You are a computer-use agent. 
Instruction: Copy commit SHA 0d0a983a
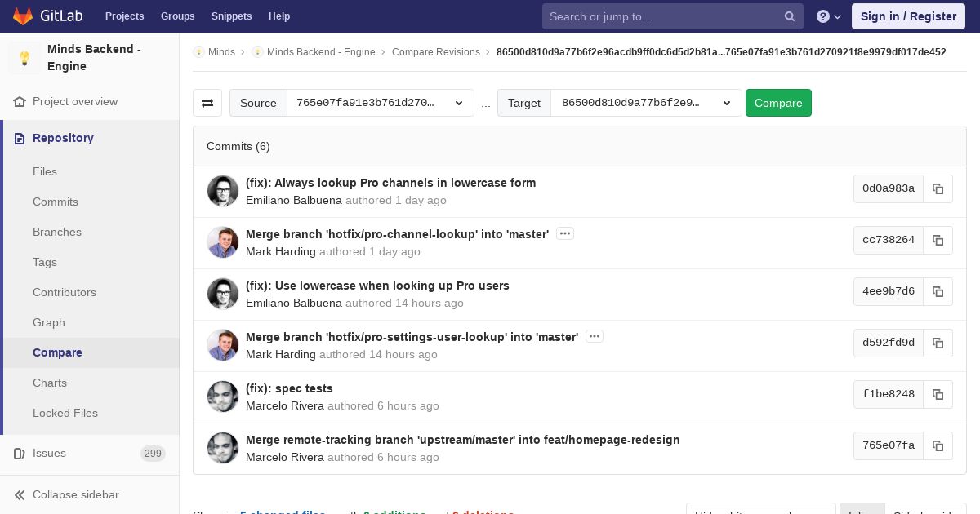(x=938, y=188)
